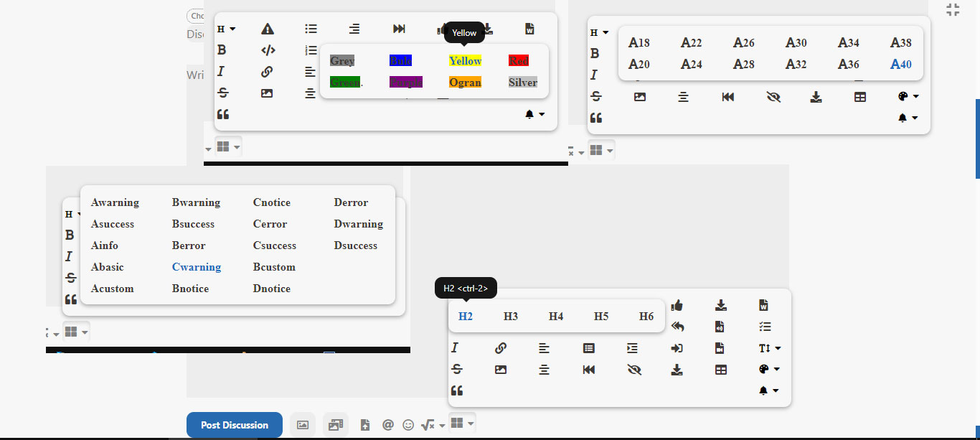Click the rewind icon in font size panel
This screenshot has height=440, width=980.
[x=728, y=96]
